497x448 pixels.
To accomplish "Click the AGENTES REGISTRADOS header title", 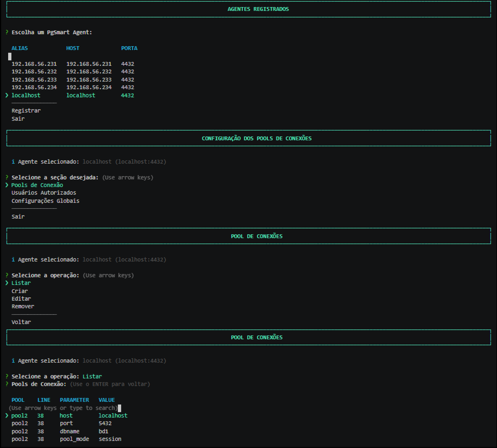I will click(x=258, y=9).
